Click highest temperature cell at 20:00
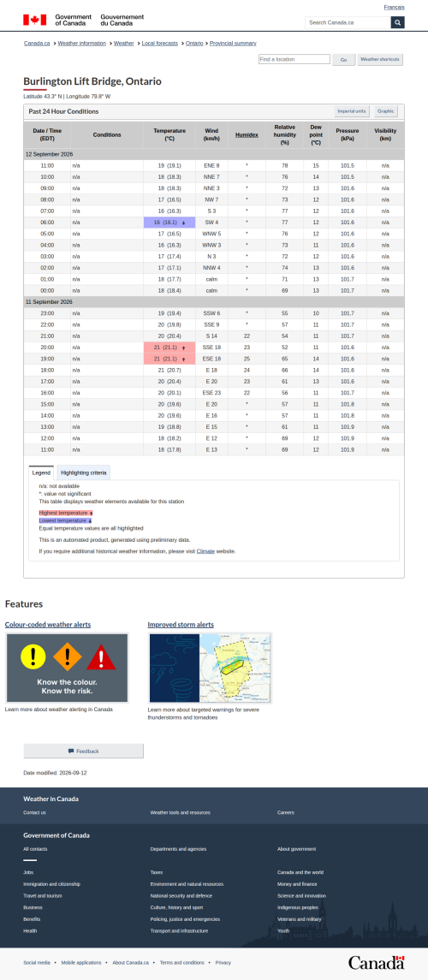This screenshot has width=428, height=980. 169,347
